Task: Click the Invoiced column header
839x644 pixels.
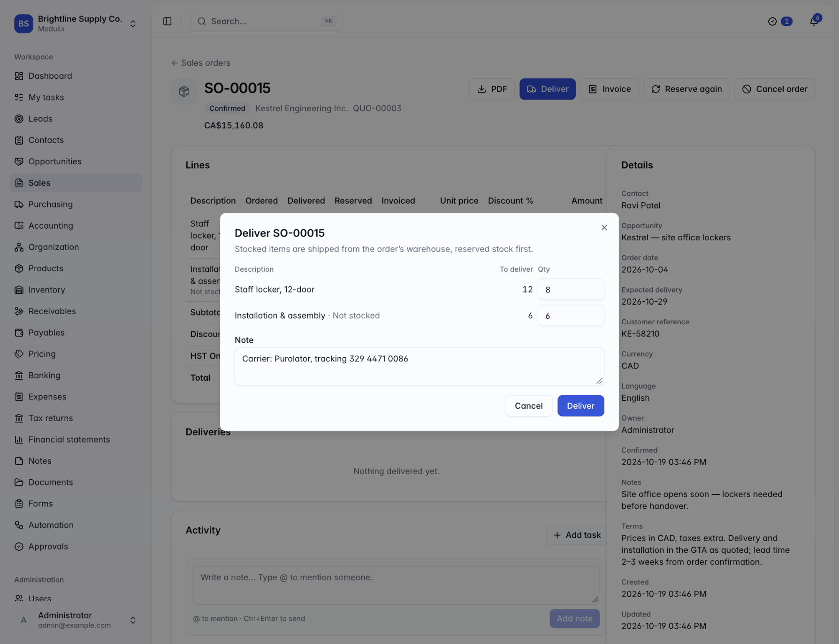Action: point(398,201)
